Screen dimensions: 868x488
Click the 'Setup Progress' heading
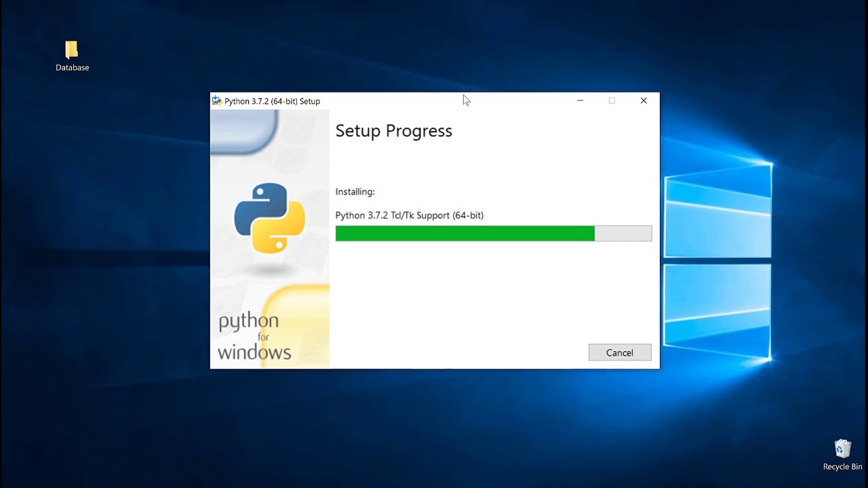click(393, 131)
